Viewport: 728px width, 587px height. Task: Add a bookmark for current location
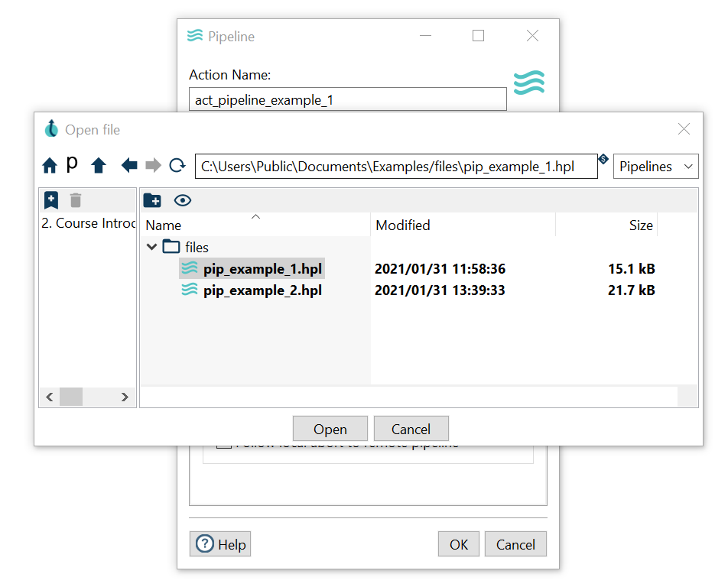pos(51,200)
